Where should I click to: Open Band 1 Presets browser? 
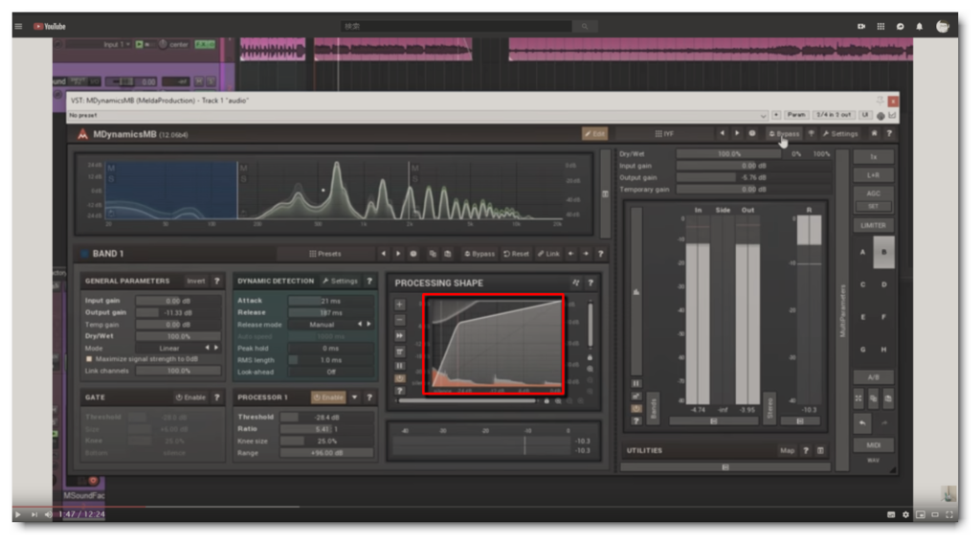pos(325,254)
